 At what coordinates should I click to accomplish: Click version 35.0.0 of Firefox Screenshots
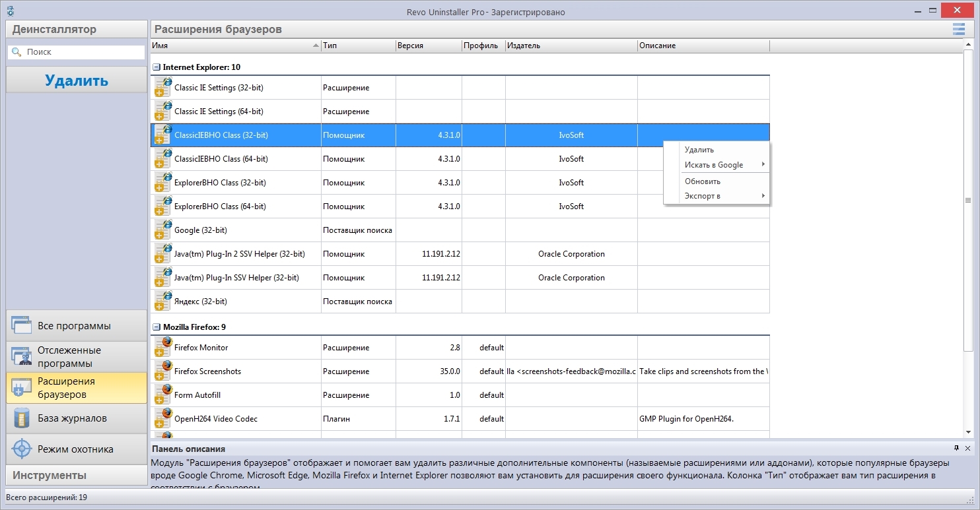[450, 371]
